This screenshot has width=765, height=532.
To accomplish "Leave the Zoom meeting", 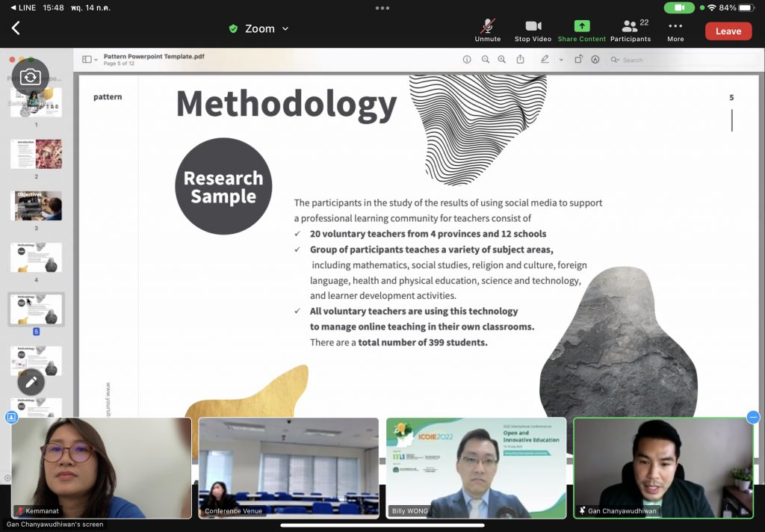I will click(x=728, y=31).
